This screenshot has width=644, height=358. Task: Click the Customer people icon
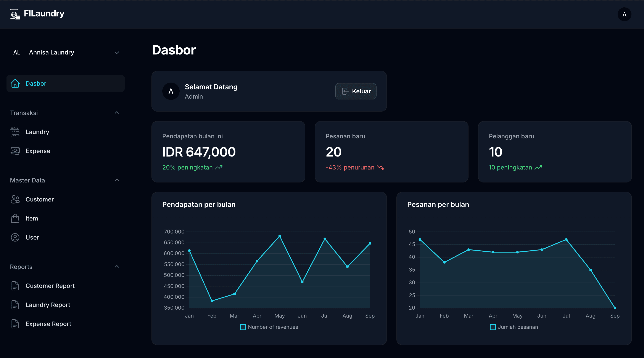click(x=15, y=199)
